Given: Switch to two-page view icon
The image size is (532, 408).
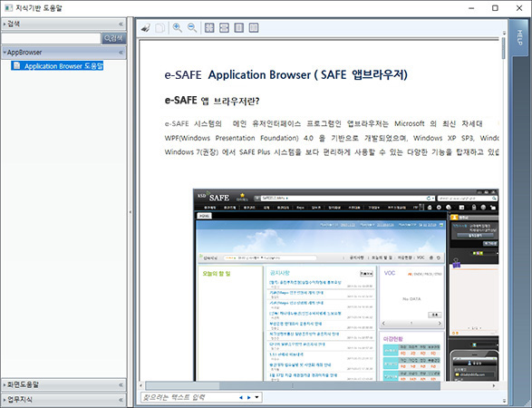Looking at the screenshot, I should 254,28.
